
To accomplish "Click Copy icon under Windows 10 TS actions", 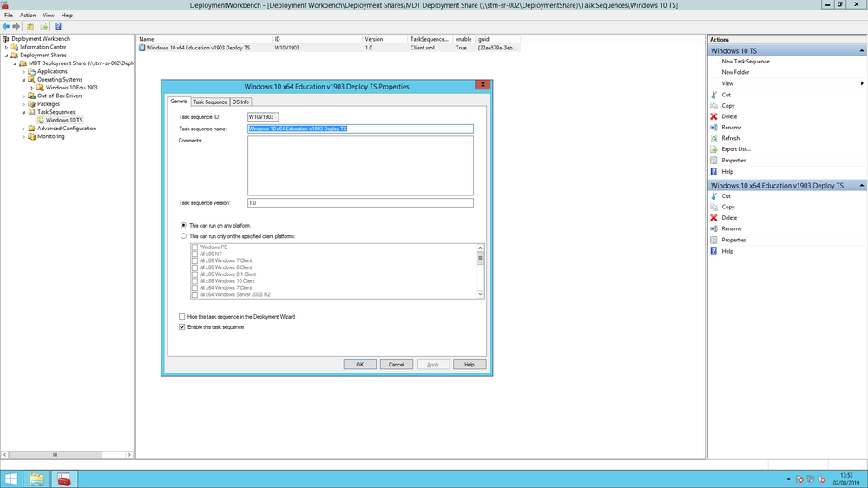I will click(x=714, y=106).
